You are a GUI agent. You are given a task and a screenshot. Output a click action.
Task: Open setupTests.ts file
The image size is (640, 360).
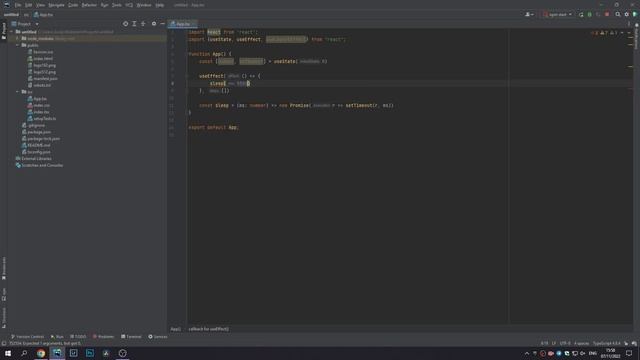pyautogui.click(x=44, y=119)
